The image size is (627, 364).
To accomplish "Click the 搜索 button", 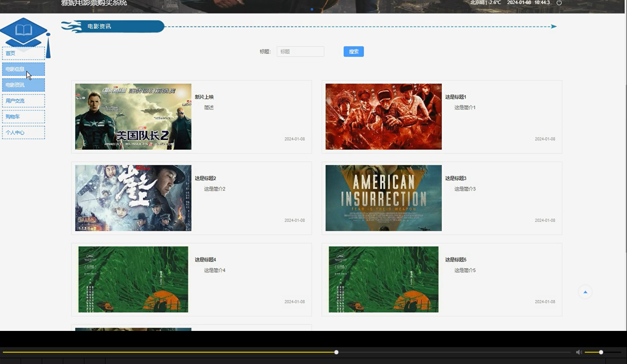I will (354, 52).
